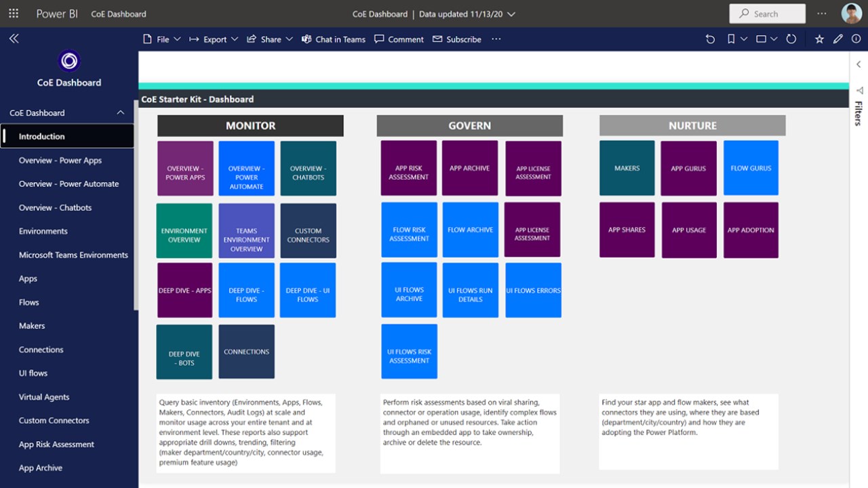Click the Makers tile under Nurture
Viewport: 868px width, 488px height.
click(627, 168)
